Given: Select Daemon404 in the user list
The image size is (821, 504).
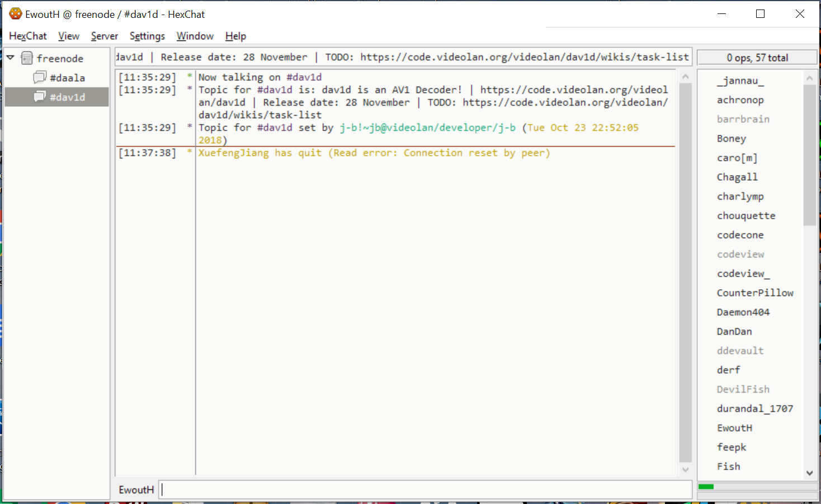Looking at the screenshot, I should (x=743, y=312).
